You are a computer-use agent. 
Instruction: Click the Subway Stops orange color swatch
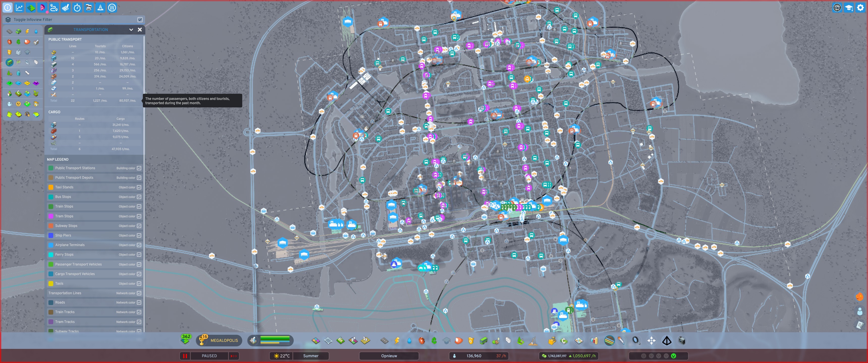point(51,226)
